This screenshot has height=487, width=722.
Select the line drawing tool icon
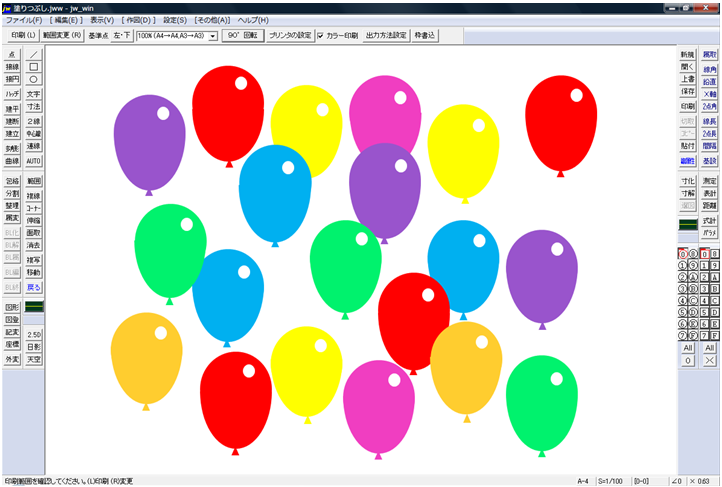(x=34, y=54)
